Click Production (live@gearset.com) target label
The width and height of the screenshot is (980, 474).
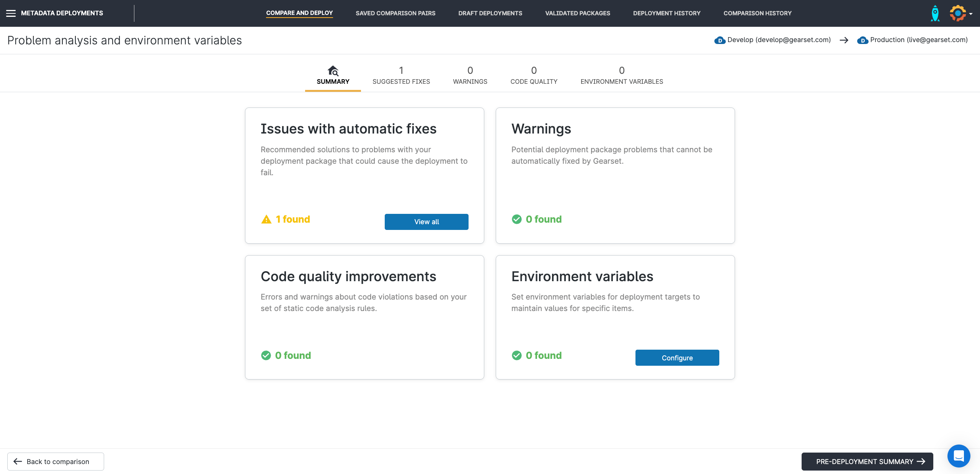(919, 40)
